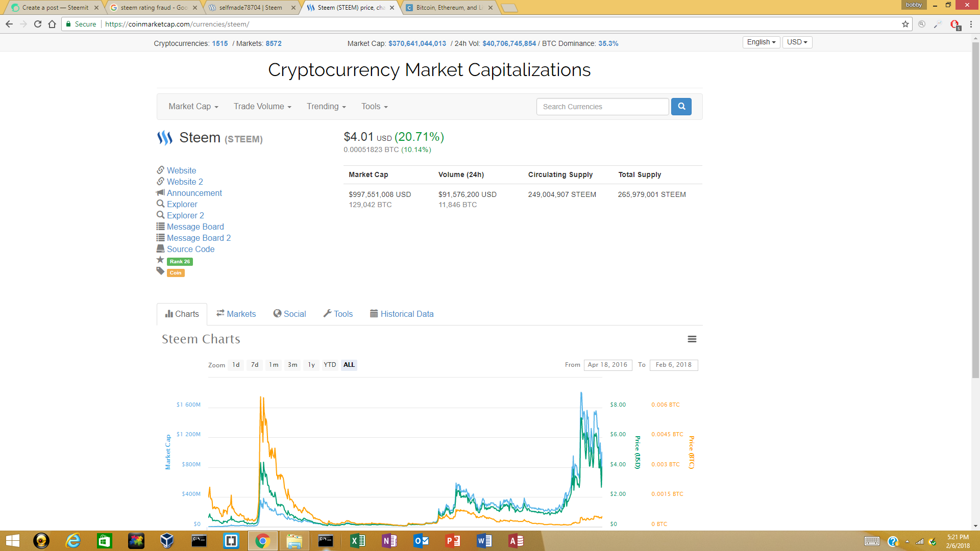Screen dimensions: 980x551
Task: Click the Rank 26 green badge
Action: (180, 262)
